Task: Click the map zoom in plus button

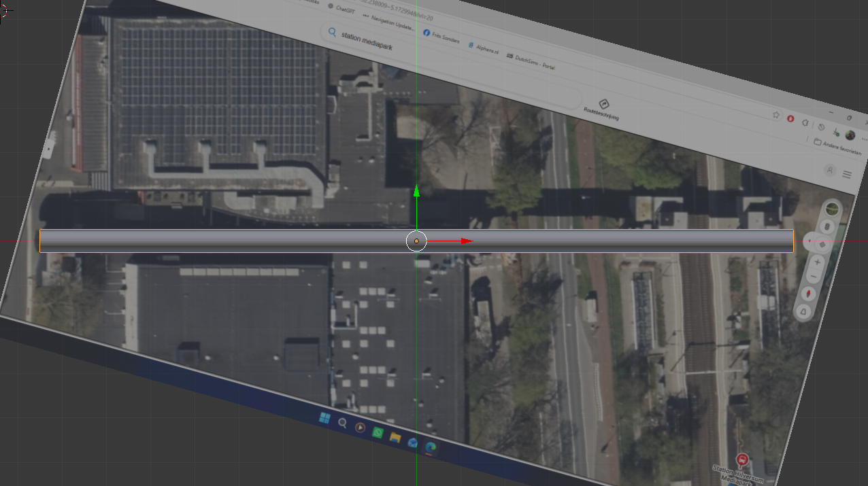Action: tap(818, 262)
